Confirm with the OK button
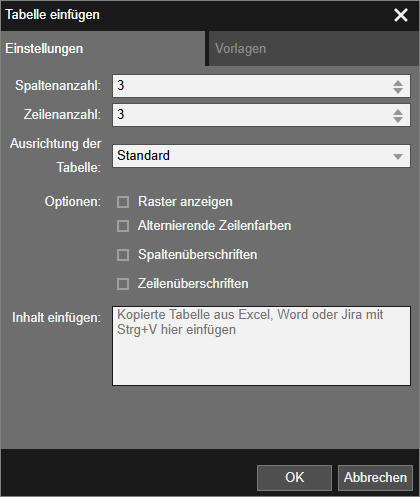This screenshot has width=420, height=497. tap(294, 478)
